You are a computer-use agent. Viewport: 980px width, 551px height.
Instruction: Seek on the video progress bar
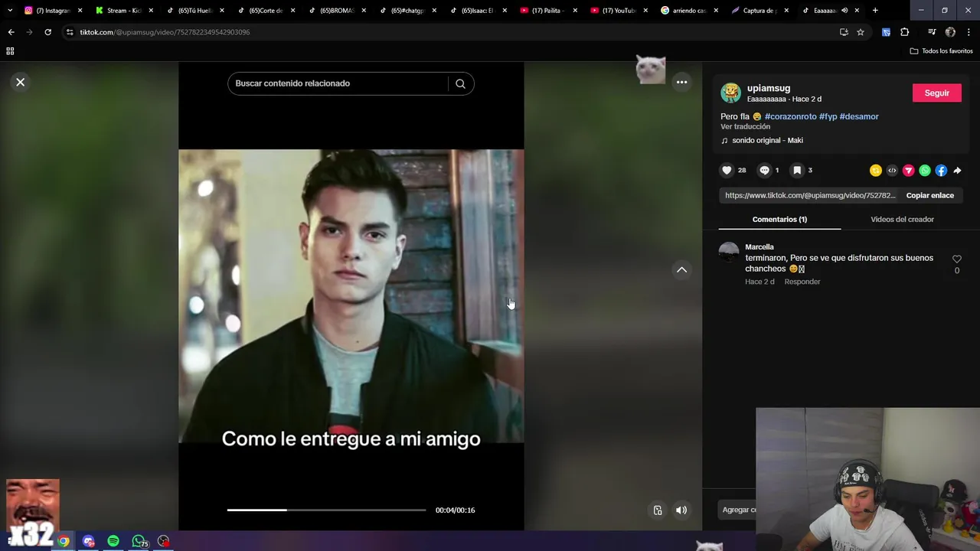[x=326, y=510]
